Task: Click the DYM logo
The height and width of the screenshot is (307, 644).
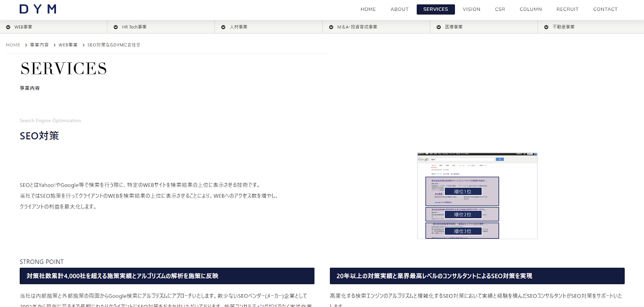Action: [x=38, y=9]
